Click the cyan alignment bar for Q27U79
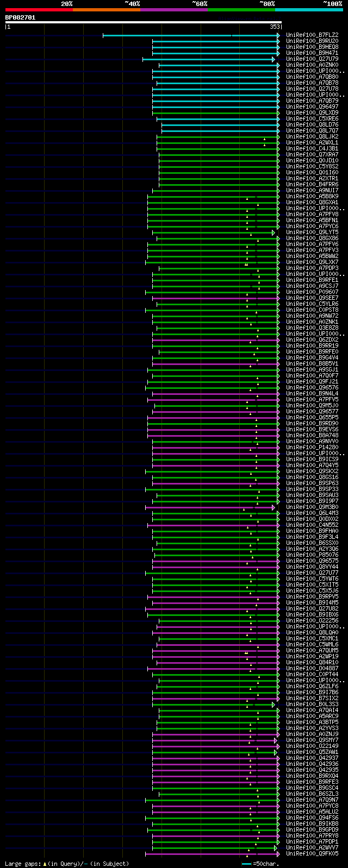348x868 pixels. click(209, 59)
